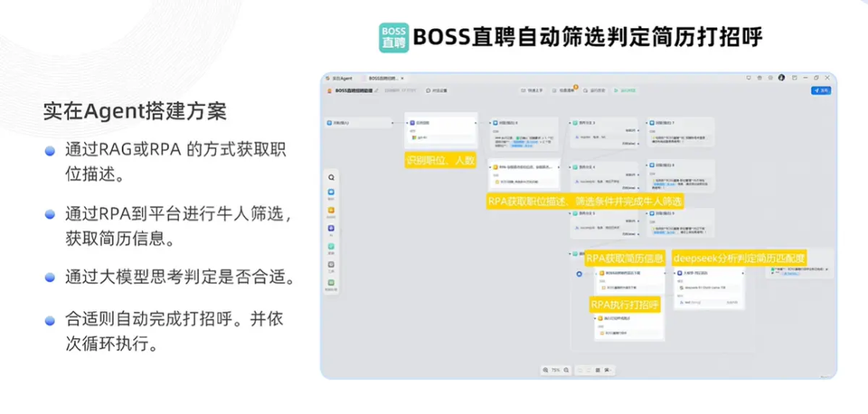Select the 回复 9 reply node
Screen dimensions: 868x414
click(681, 223)
